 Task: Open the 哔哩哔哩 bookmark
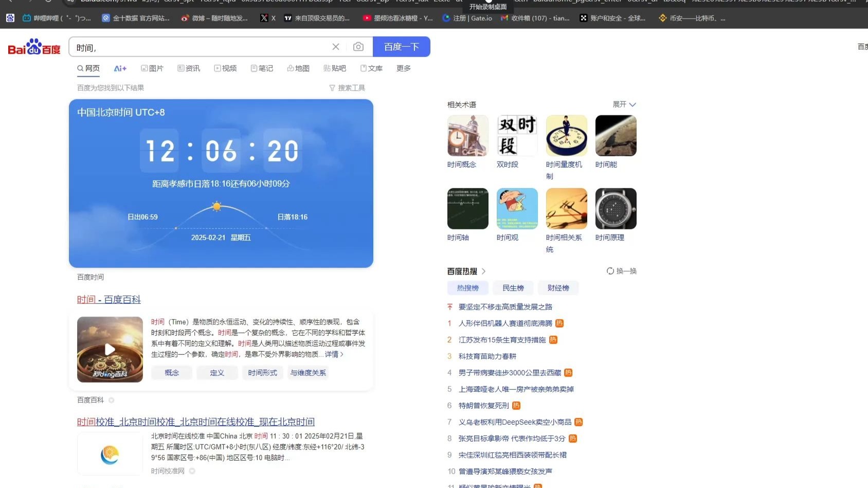(x=57, y=18)
